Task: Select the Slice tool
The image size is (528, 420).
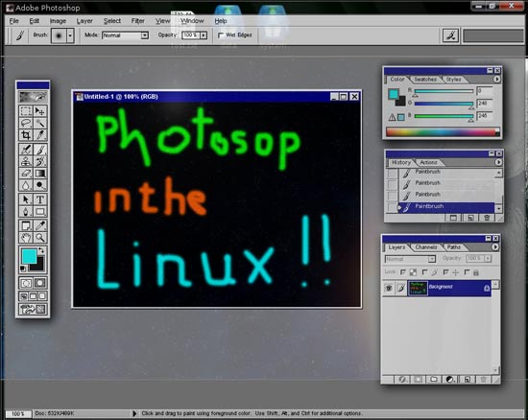Action: (x=39, y=135)
